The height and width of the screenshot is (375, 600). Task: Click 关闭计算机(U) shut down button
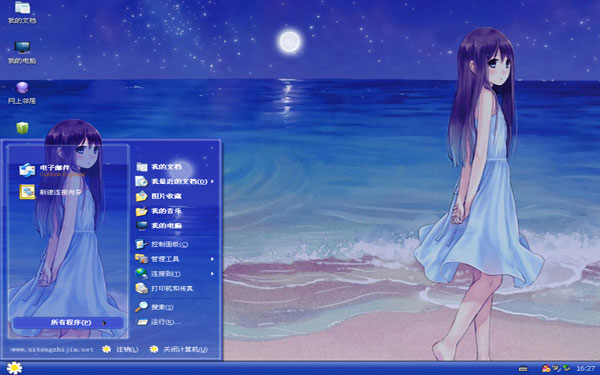179,349
